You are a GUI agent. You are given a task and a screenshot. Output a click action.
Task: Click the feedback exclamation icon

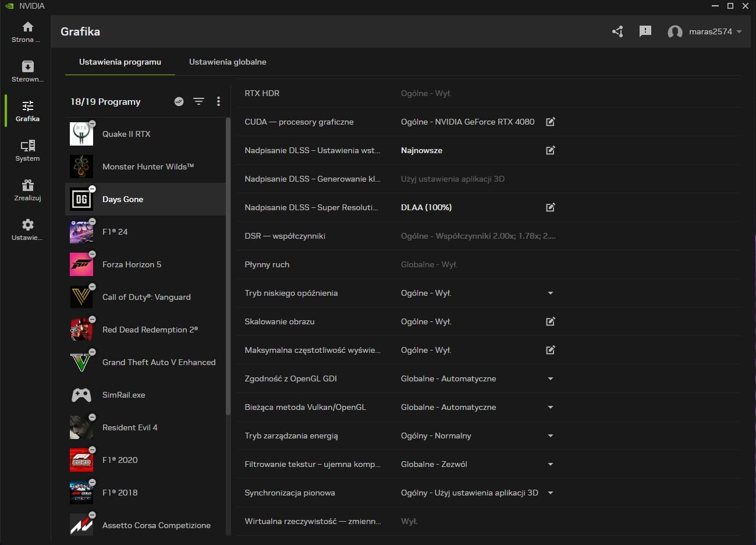coord(645,31)
